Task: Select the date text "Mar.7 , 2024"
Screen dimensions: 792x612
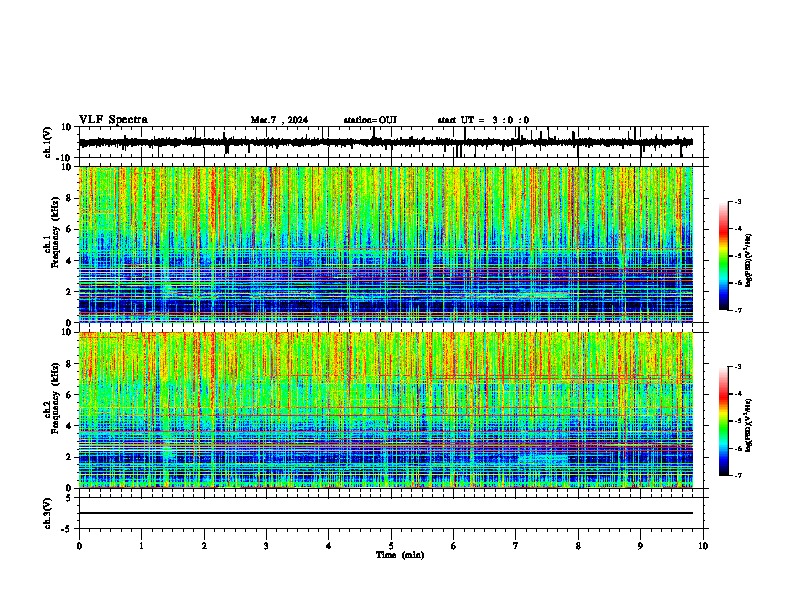Action: pyautogui.click(x=279, y=120)
